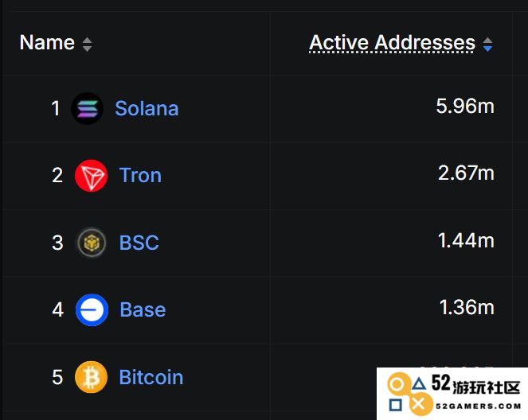Sort by Name using the arrow icon

[88, 44]
